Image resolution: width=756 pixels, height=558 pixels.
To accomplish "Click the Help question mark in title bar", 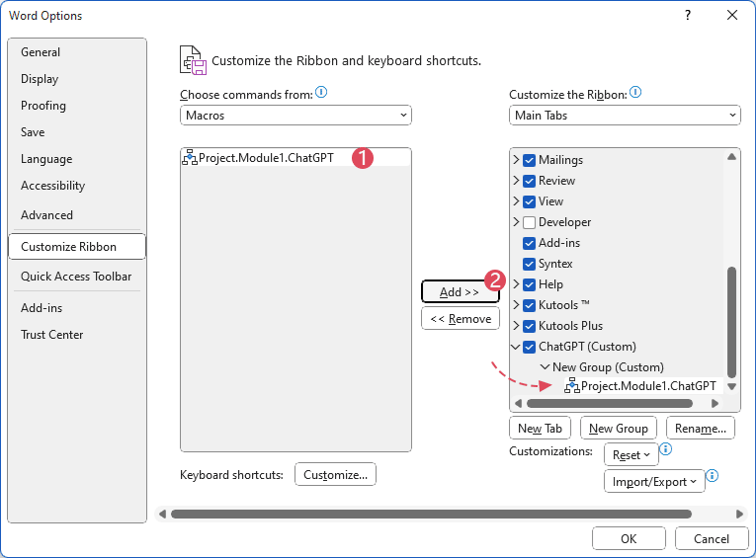I will pos(688,15).
